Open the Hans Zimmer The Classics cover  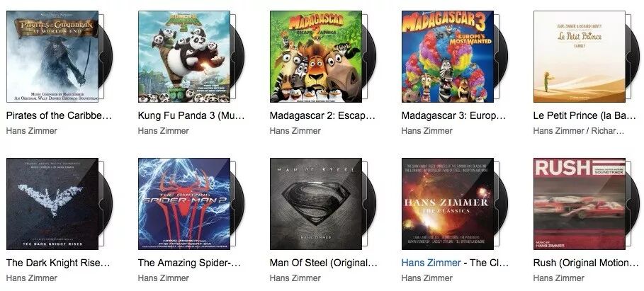448,204
